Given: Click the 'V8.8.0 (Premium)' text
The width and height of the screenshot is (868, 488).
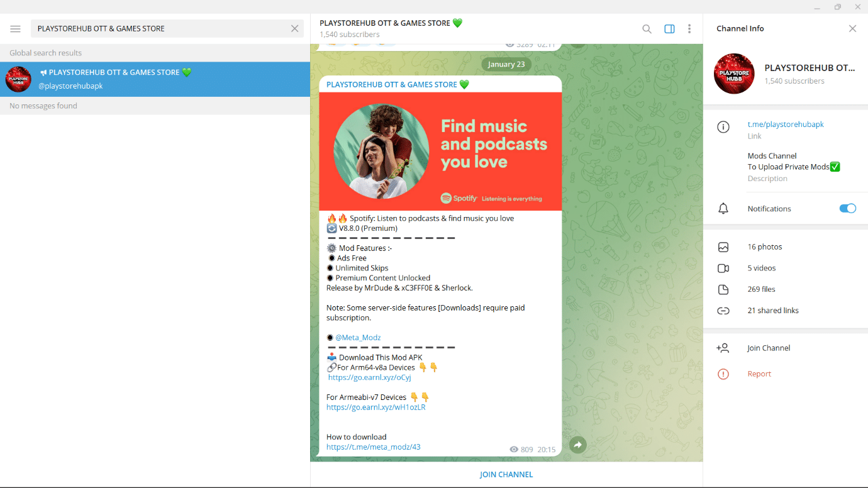Looking at the screenshot, I should (x=368, y=228).
